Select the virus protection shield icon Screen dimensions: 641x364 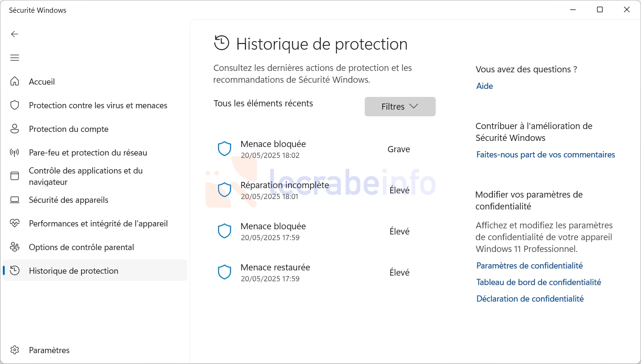pyautogui.click(x=15, y=105)
